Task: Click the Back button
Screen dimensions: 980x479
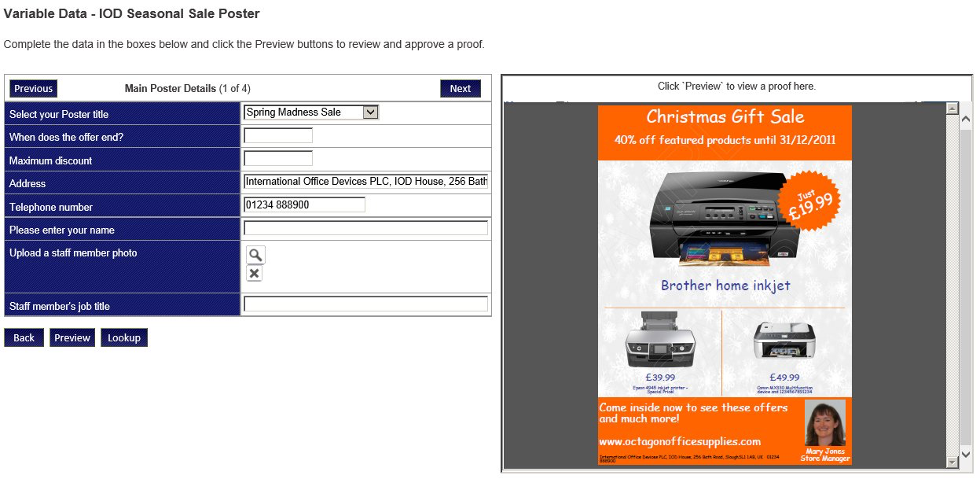Action: [24, 337]
